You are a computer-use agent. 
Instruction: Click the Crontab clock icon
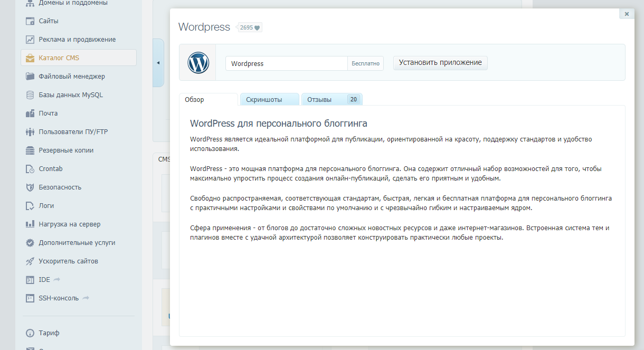click(x=30, y=169)
